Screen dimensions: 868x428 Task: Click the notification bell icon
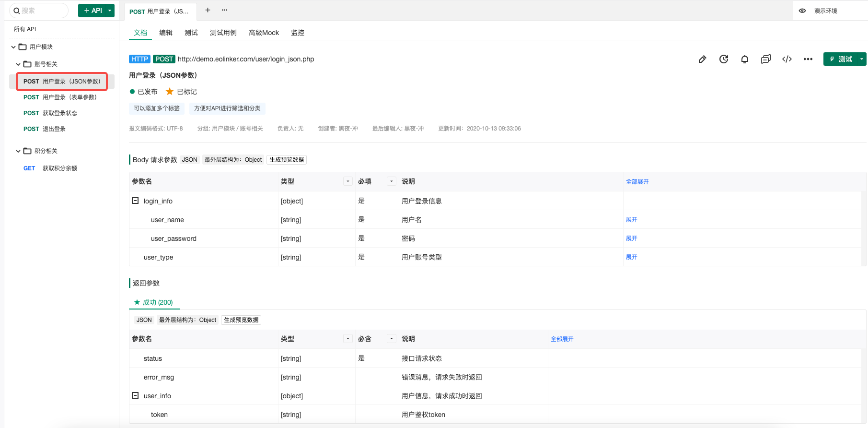click(745, 59)
